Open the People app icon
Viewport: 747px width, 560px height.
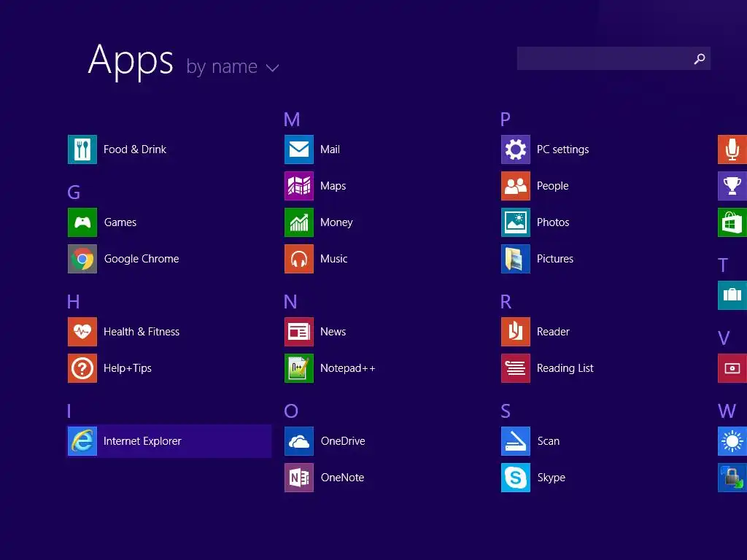(516, 186)
